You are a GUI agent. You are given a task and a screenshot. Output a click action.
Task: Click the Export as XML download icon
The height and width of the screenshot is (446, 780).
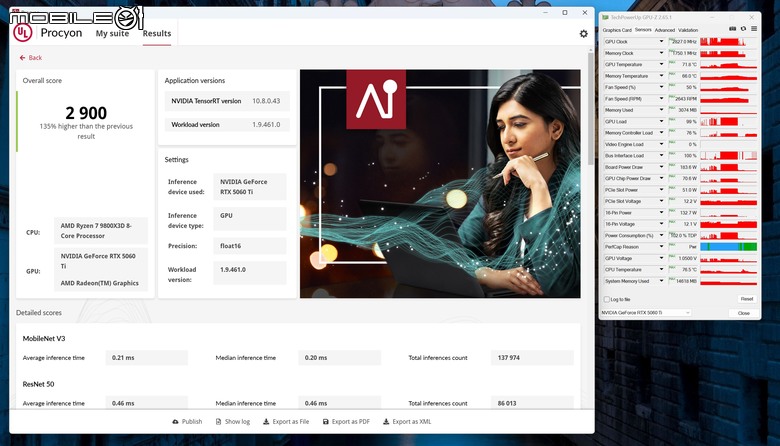pyautogui.click(x=386, y=422)
